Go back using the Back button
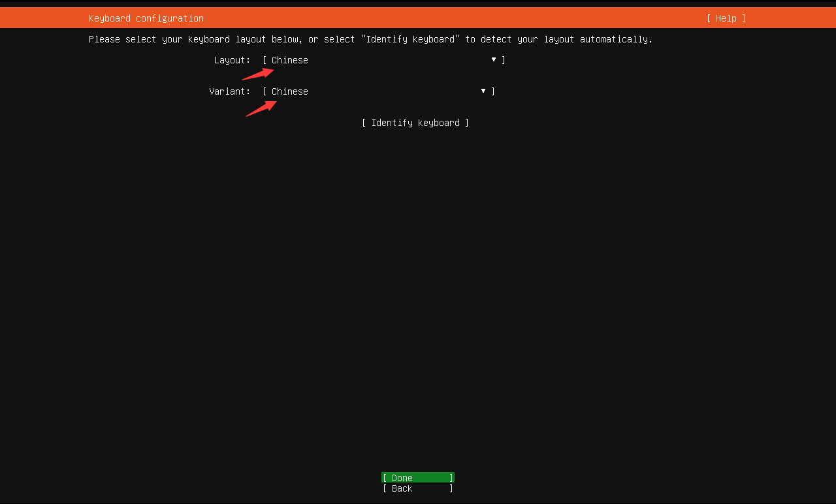This screenshot has height=504, width=836. tap(418, 488)
